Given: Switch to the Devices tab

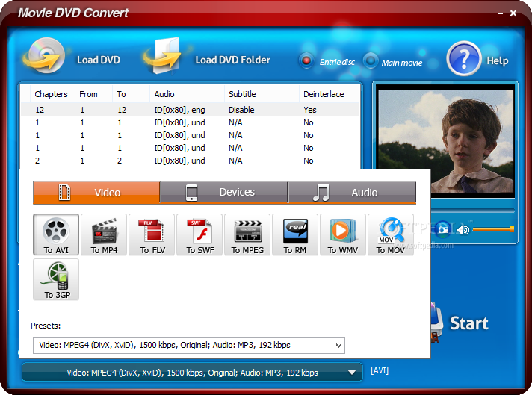Looking at the screenshot, I should (x=224, y=192).
